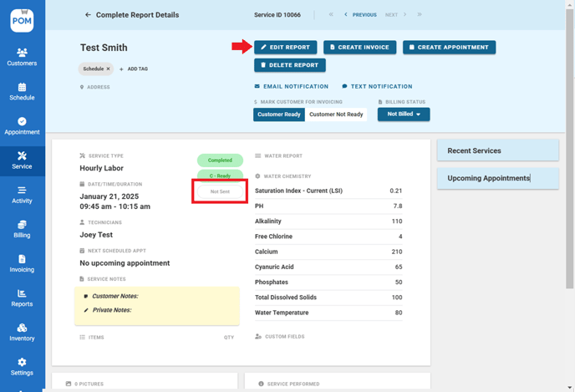Expand the Upcoming Appointments panel
The height and width of the screenshot is (392, 575).
click(497, 178)
